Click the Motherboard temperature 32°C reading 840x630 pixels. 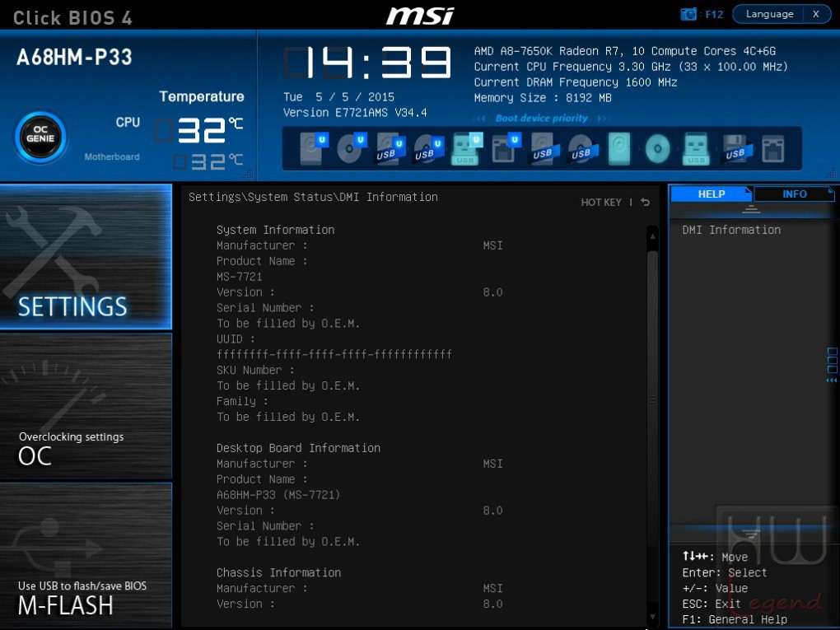tap(208, 161)
